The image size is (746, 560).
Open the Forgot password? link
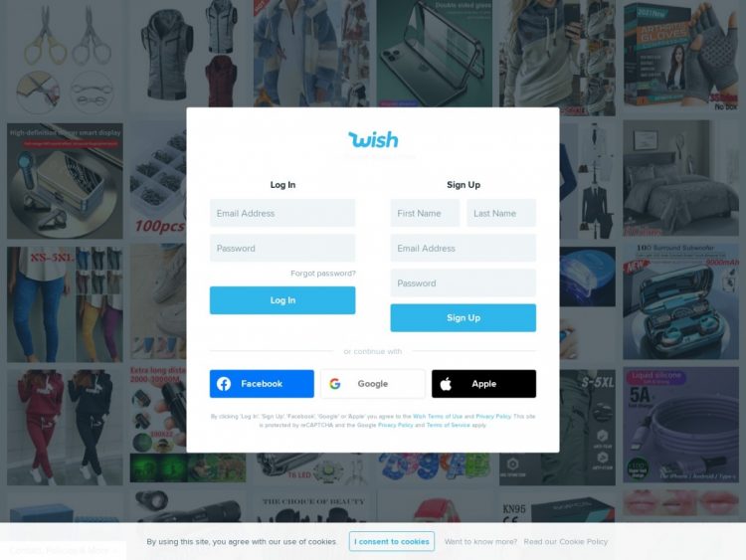pyautogui.click(x=323, y=274)
